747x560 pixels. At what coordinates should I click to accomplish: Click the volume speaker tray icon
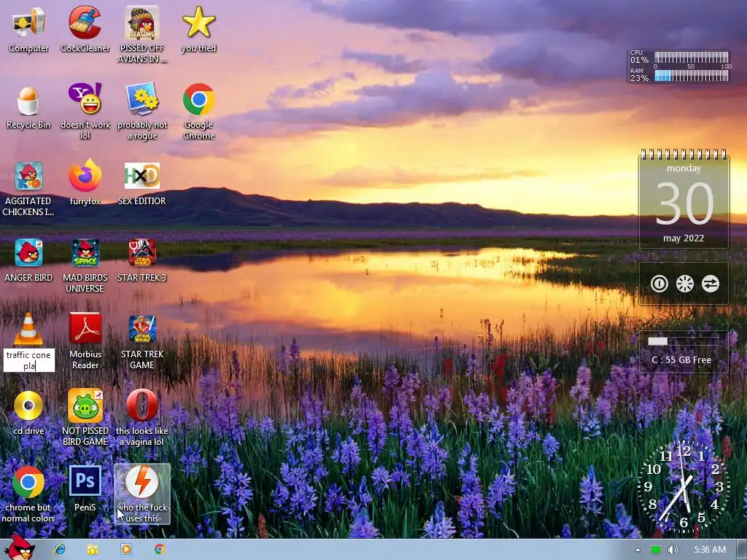pos(673,550)
